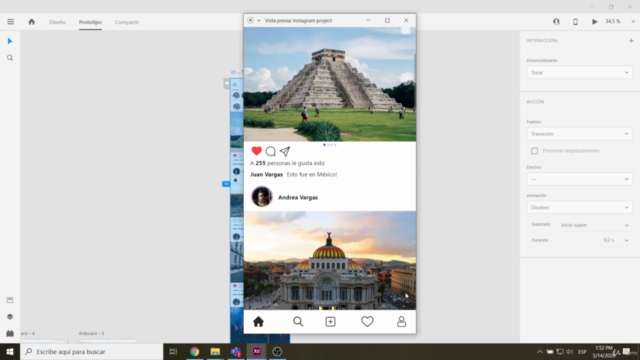Viewport: 640px width, 360px height.
Task: Click the Juan Vargas username
Action: pos(267,175)
